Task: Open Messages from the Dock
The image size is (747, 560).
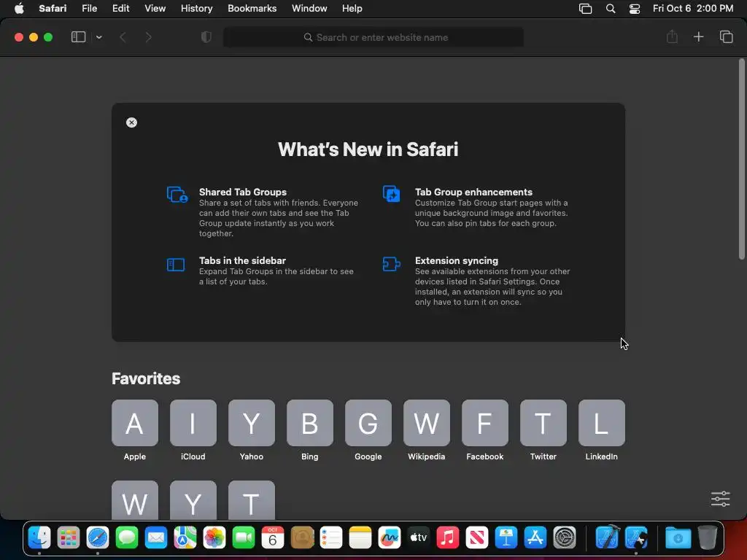Action: [x=127, y=538]
